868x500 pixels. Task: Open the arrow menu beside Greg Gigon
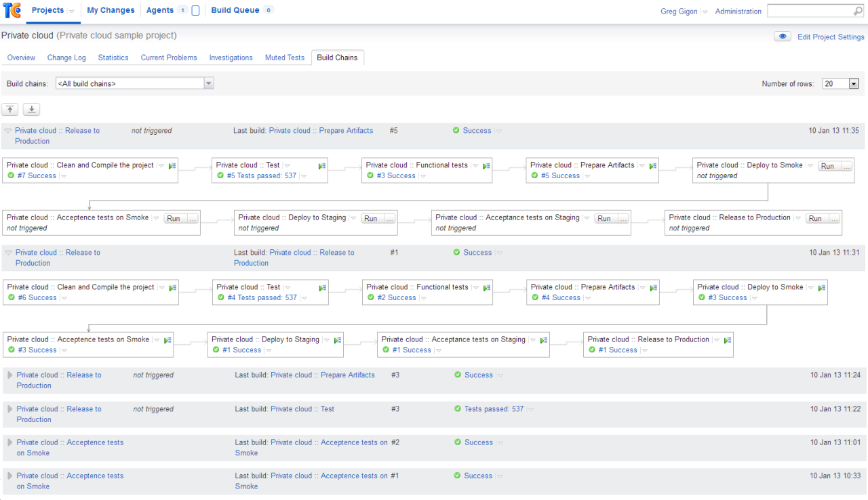pyautogui.click(x=705, y=12)
